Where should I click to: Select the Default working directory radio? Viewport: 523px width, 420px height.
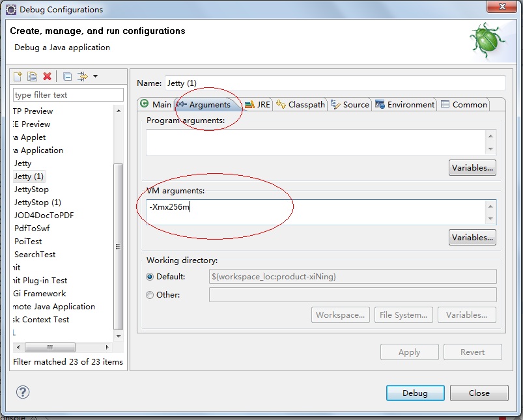pos(150,277)
